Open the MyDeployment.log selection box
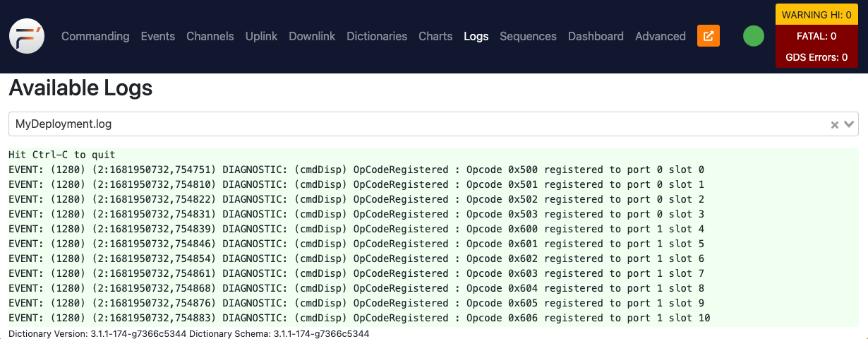This screenshot has height=339, width=868. click(x=416, y=124)
